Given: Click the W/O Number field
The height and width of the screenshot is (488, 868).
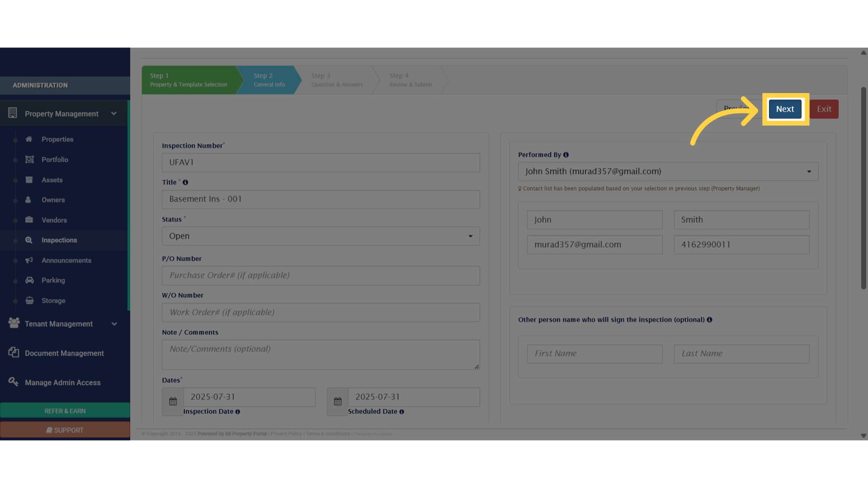Looking at the screenshot, I should (x=321, y=313).
